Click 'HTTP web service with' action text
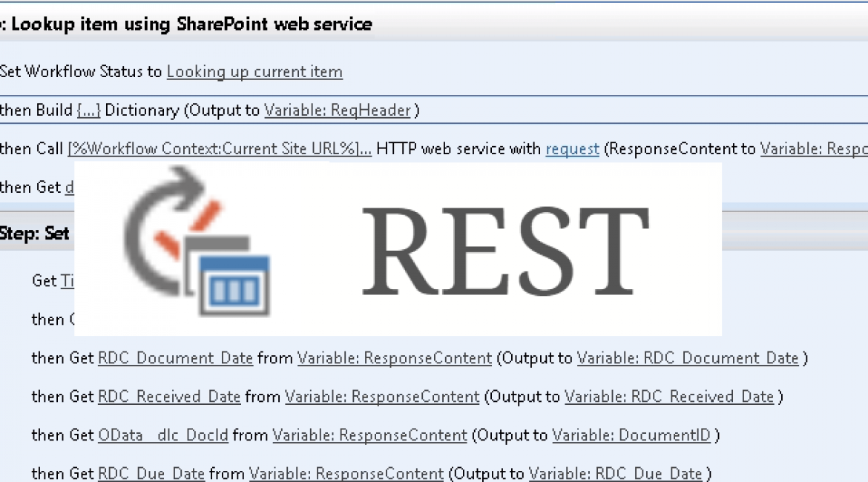868x482 pixels. (x=458, y=149)
